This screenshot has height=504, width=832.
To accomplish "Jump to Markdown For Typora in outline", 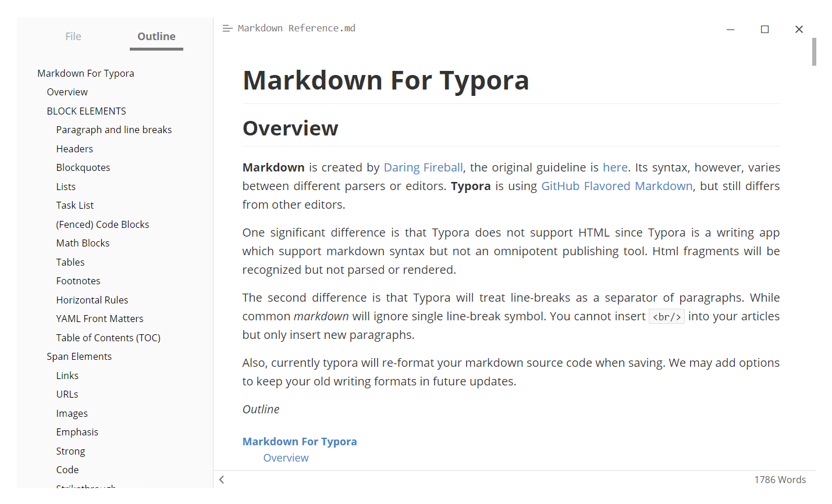I will point(86,73).
